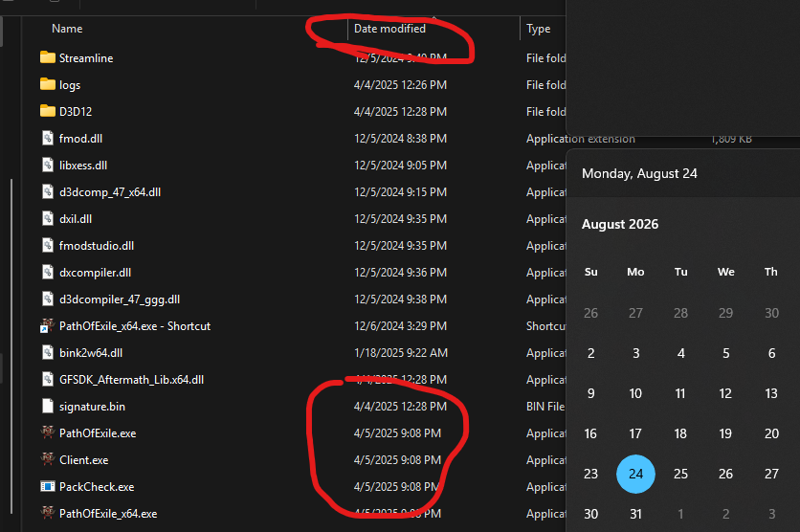Sort files by the Type column
The image size is (800, 532).
538,29
